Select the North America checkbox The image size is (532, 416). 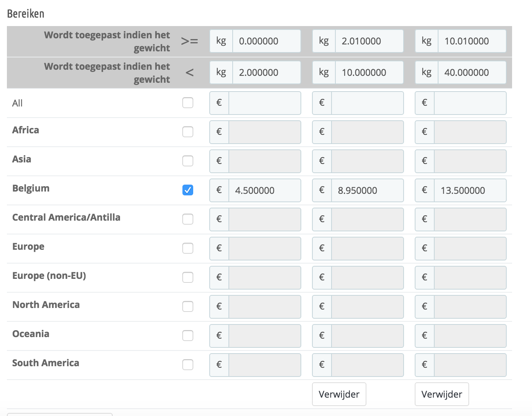(188, 306)
